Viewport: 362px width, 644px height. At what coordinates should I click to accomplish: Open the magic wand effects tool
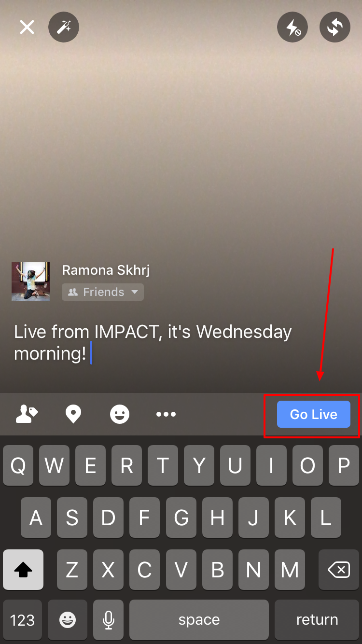[x=64, y=28]
